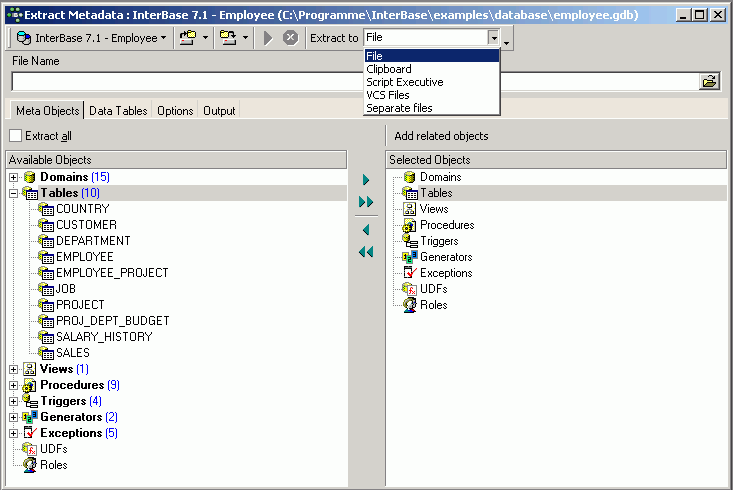The height and width of the screenshot is (490, 733).
Task: Click the Add related objects button
Action: tap(441, 136)
